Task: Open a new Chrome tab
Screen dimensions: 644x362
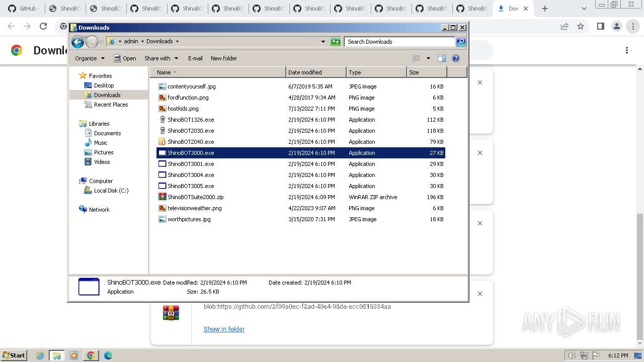Action: 545,9
